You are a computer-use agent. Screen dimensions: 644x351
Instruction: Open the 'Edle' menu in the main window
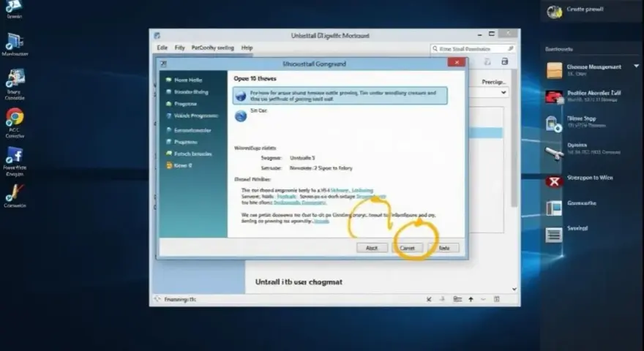(162, 48)
